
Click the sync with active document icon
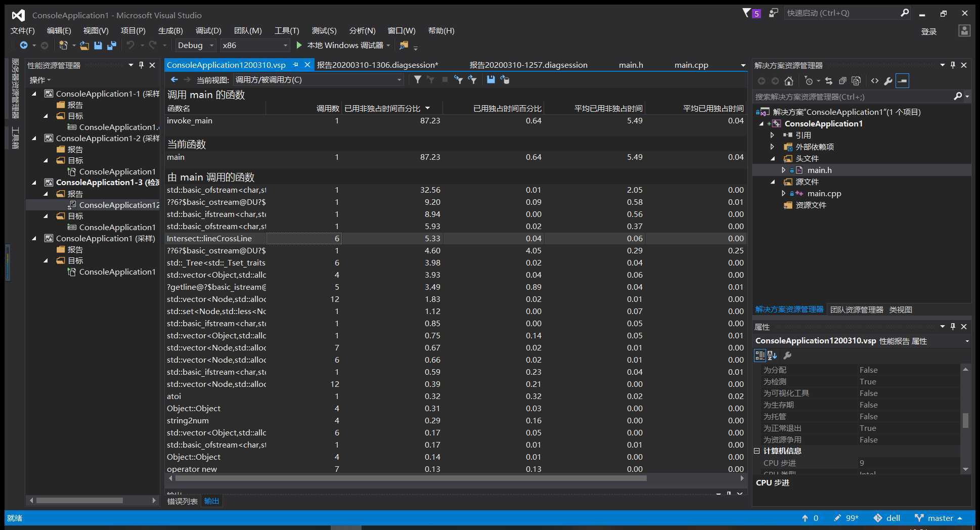point(828,81)
